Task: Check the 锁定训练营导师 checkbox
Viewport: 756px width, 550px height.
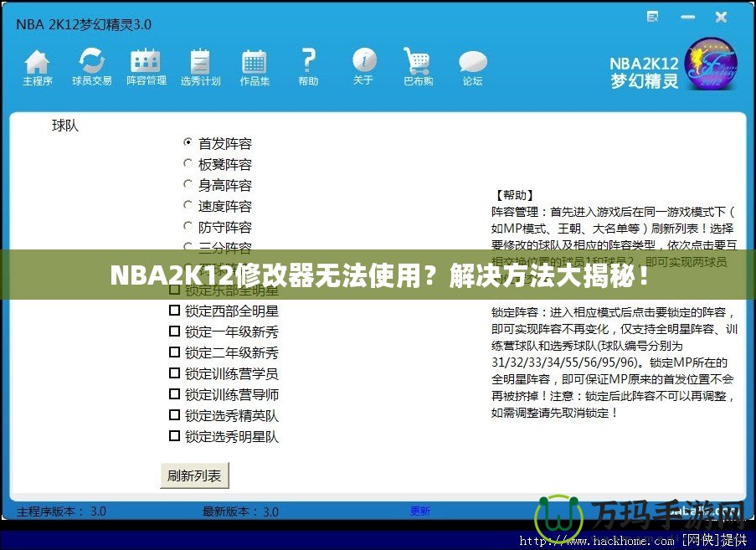Action: (174, 394)
